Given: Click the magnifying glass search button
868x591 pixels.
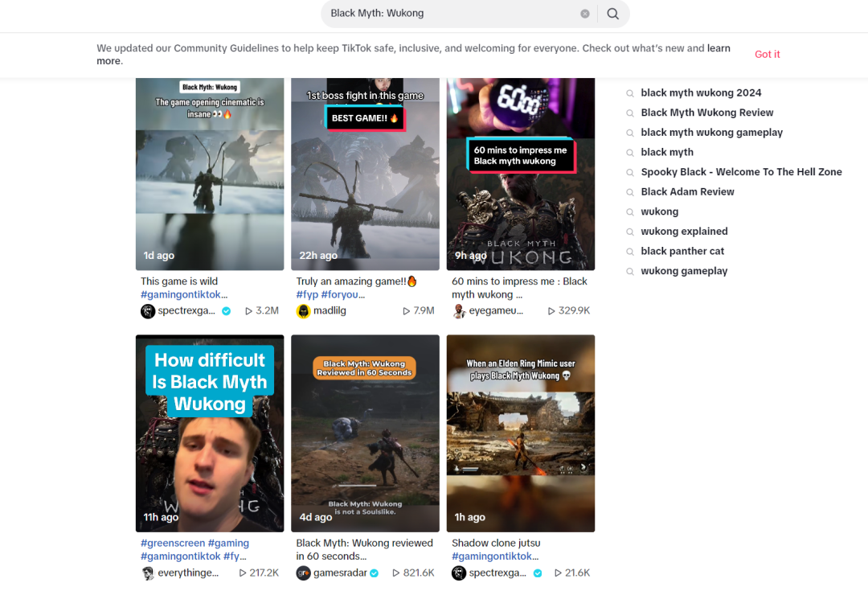Looking at the screenshot, I should [x=612, y=14].
